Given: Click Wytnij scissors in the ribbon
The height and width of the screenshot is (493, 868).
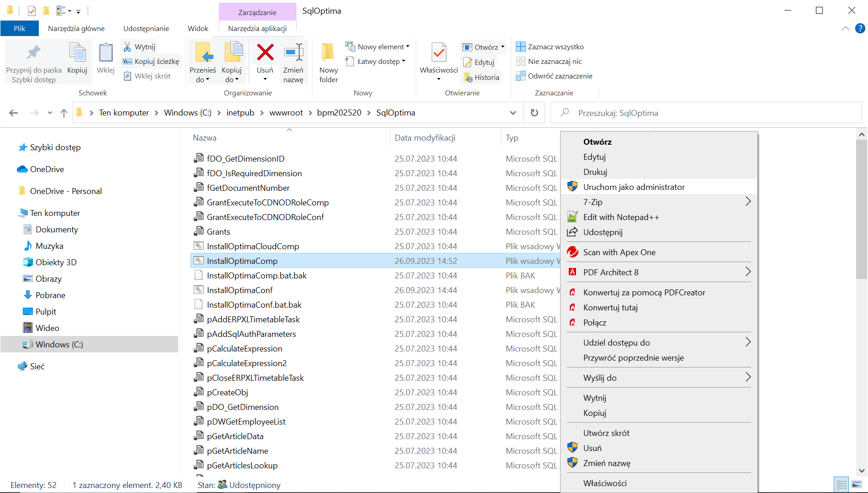Looking at the screenshot, I should pyautogui.click(x=139, y=47).
